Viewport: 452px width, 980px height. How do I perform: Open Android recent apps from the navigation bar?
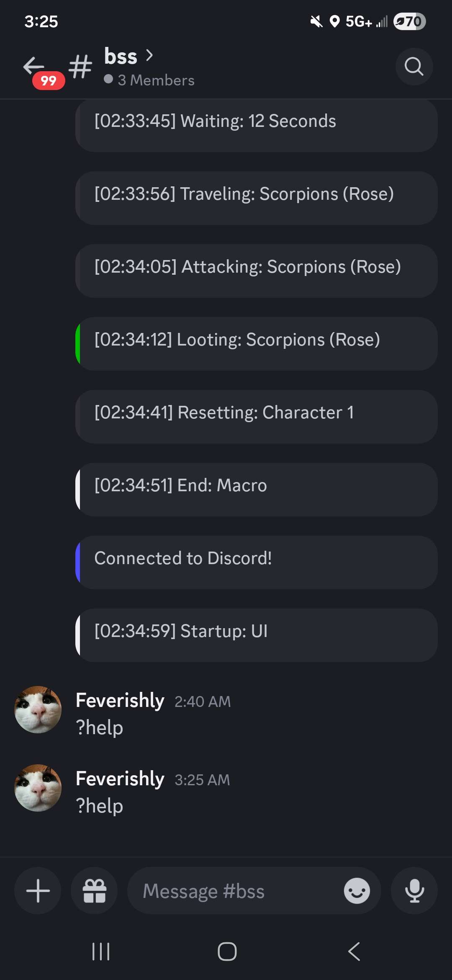pos(100,951)
